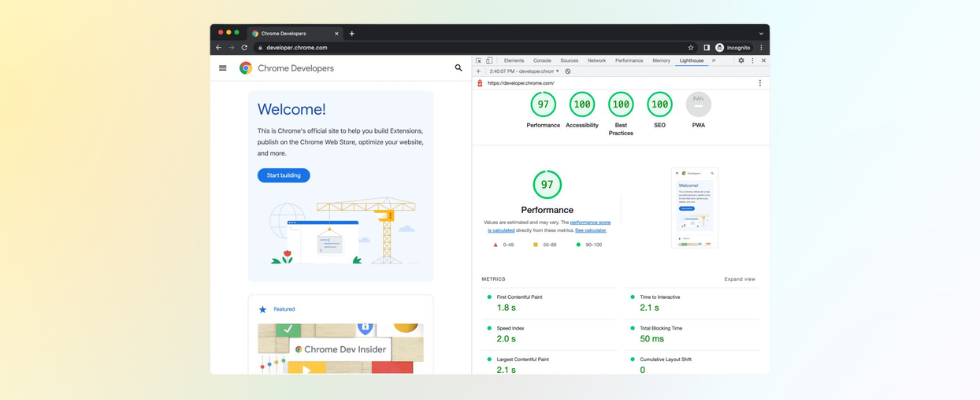The image size is (980, 400).
Task: Click Expand view in Metrics
Action: point(739,279)
